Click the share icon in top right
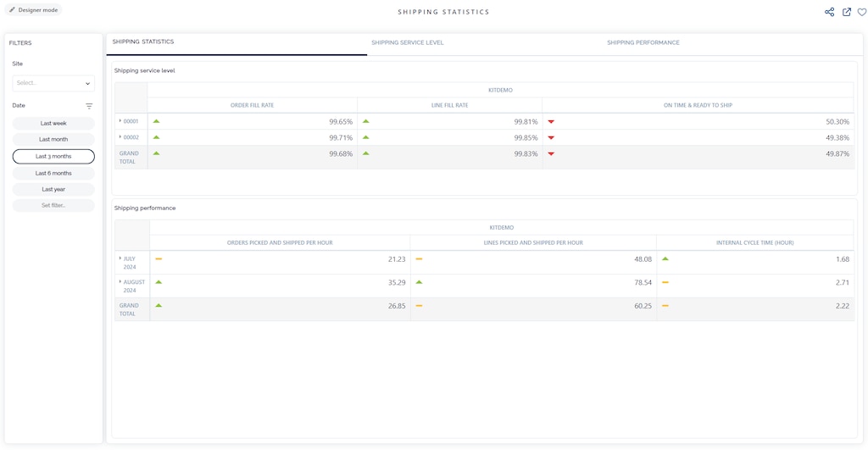Image resolution: width=868 pixels, height=450 pixels. coord(829,12)
